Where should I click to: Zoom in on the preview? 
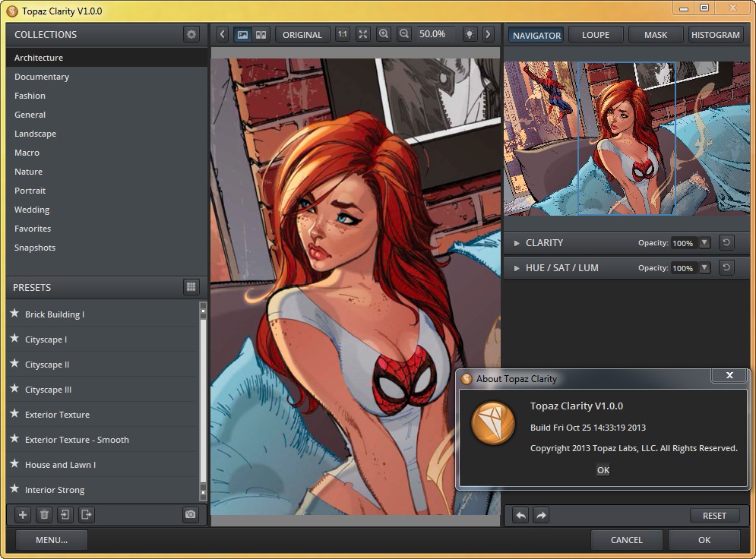pos(384,34)
